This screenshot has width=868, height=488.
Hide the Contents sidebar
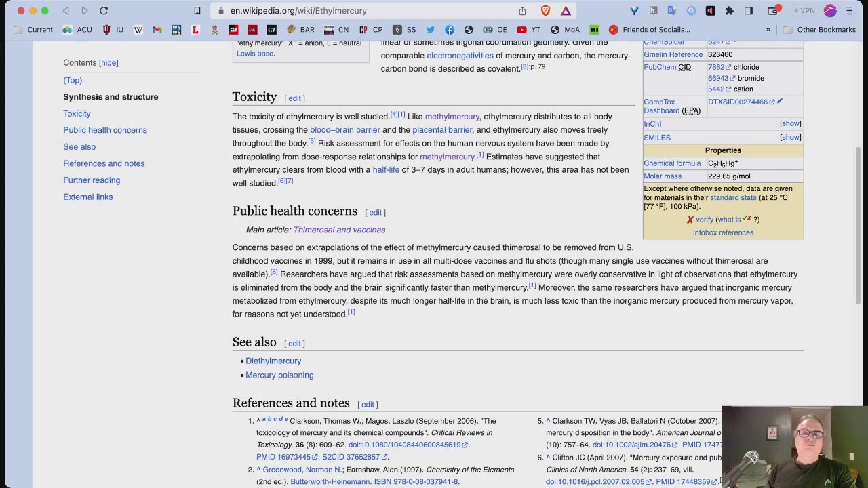coord(108,63)
